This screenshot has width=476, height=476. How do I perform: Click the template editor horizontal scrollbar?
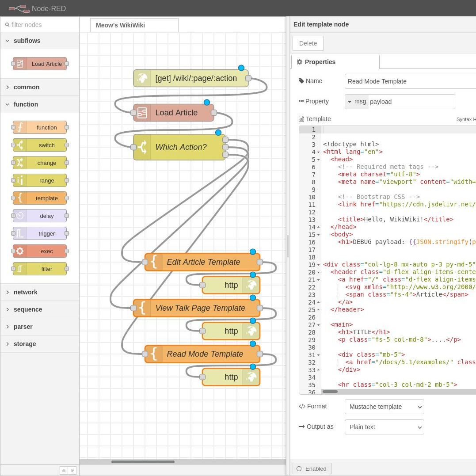pos(330,392)
